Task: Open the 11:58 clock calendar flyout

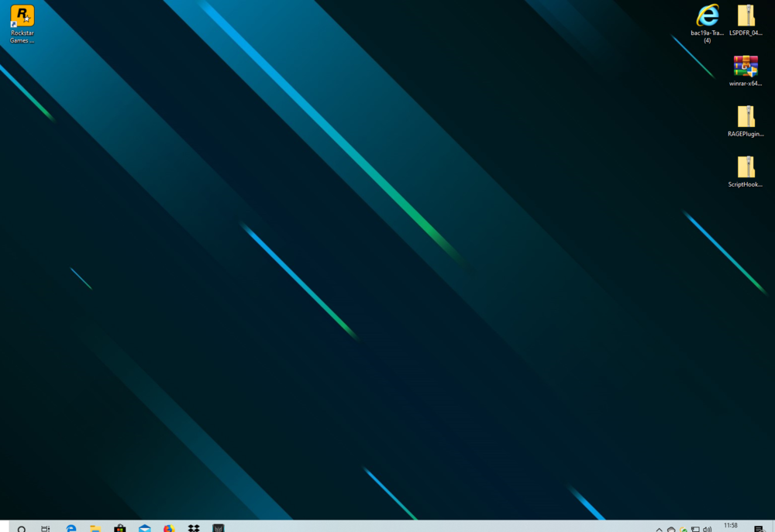Action: (731, 527)
